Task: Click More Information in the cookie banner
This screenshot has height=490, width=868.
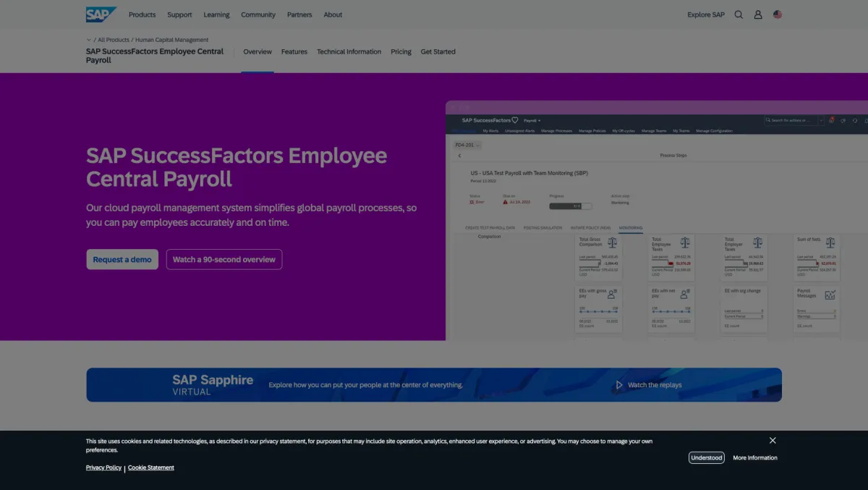Action: [755, 457]
